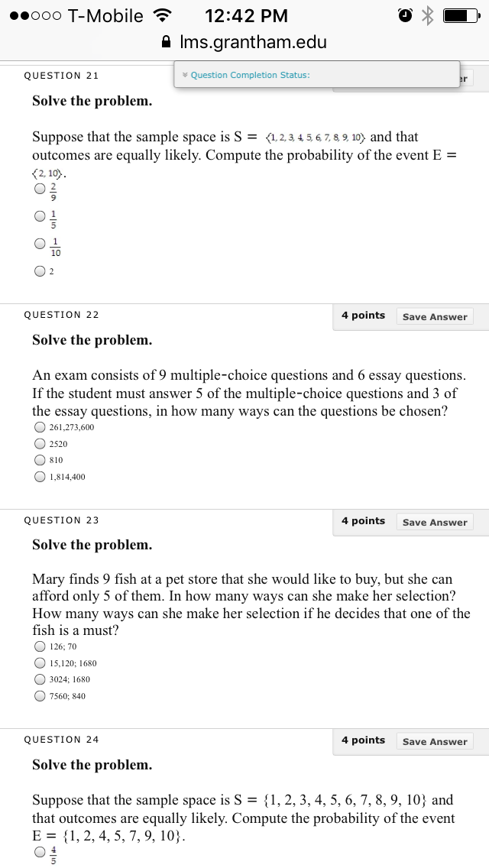Tap the signal strength dots
The image size is (489, 868).
tap(35, 15)
